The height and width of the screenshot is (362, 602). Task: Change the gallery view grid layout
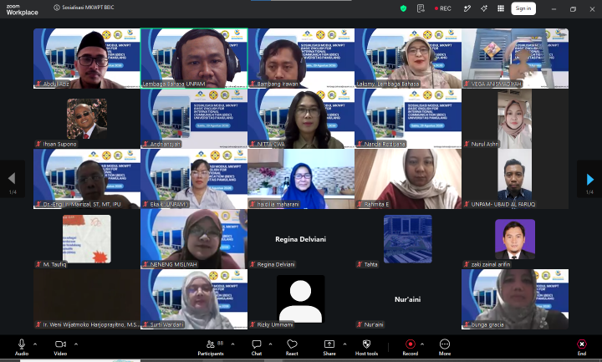point(501,8)
